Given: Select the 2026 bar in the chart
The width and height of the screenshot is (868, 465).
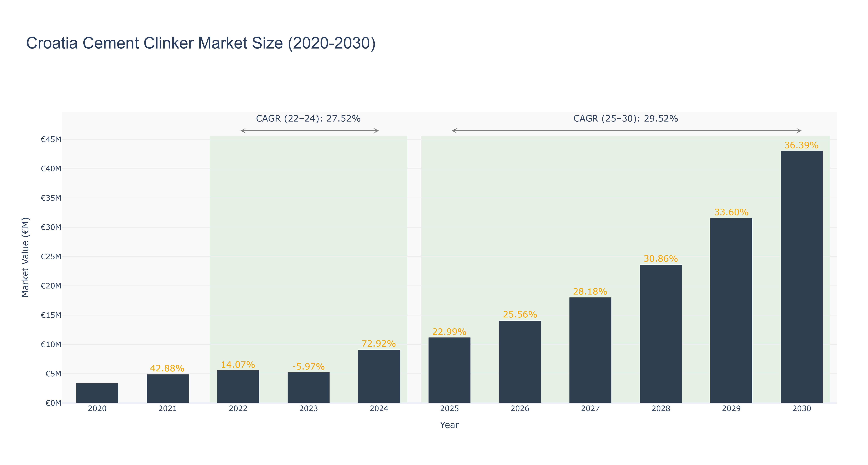Looking at the screenshot, I should coord(520,362).
